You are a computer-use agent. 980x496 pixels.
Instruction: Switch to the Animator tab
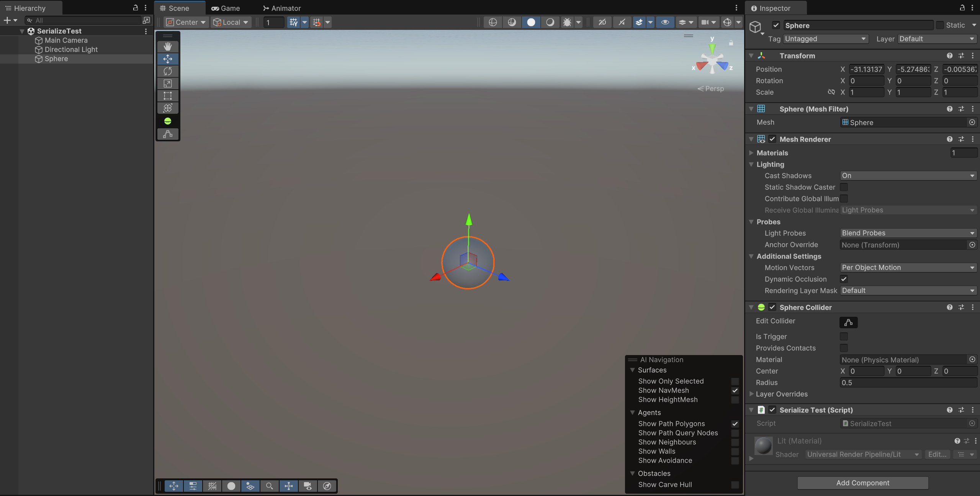tap(281, 8)
